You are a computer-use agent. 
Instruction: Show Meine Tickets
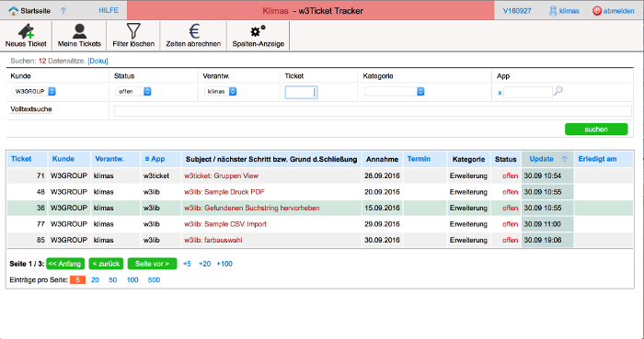(x=79, y=36)
